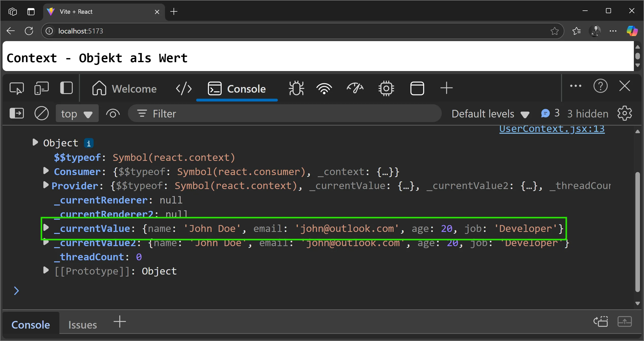Open the Default levels dropdown
The image size is (644, 341).
pyautogui.click(x=490, y=114)
